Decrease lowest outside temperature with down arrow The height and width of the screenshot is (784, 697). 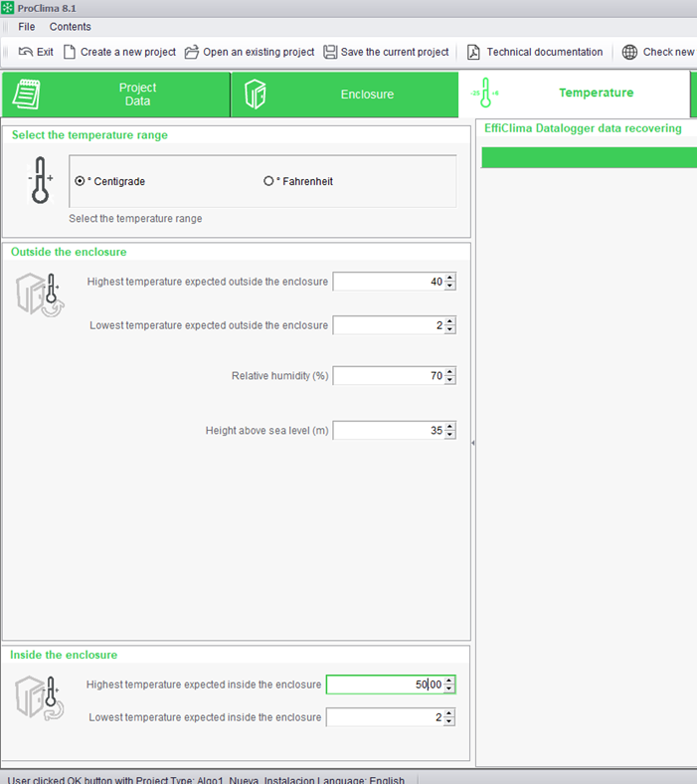click(x=450, y=329)
